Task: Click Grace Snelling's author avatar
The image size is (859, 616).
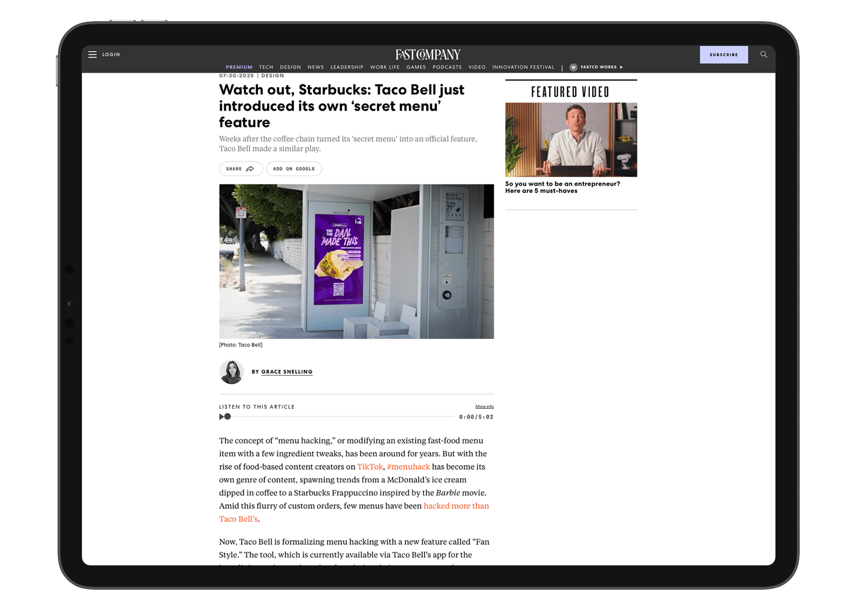Action: coord(231,372)
